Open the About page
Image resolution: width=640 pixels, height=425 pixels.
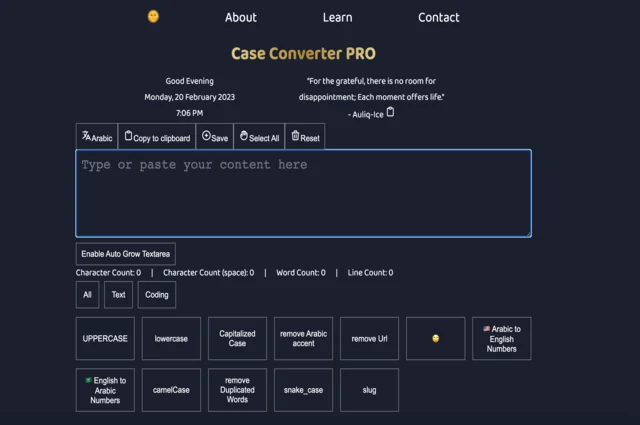click(241, 18)
